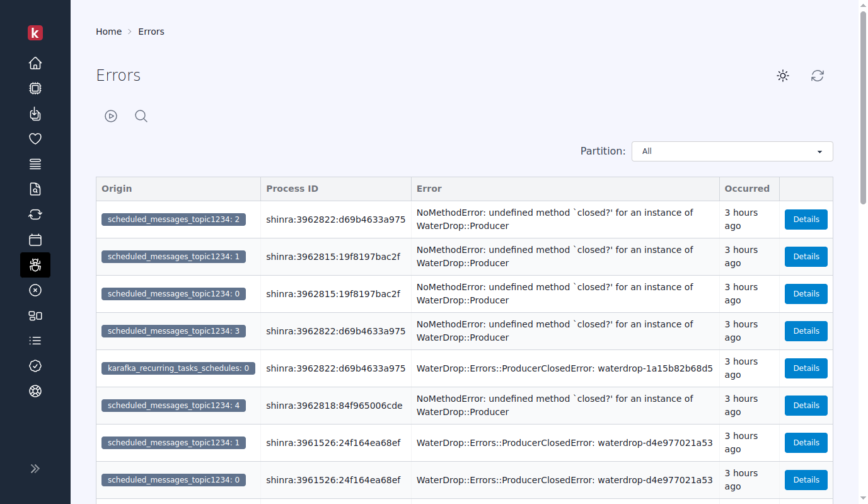
Task: Click Details on the first NoMethodError row
Action: (x=806, y=219)
